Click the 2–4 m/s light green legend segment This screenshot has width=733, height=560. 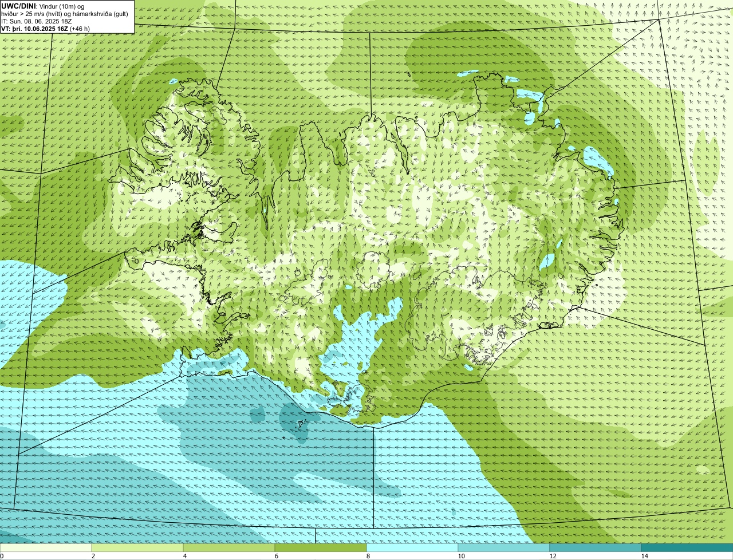137,547
